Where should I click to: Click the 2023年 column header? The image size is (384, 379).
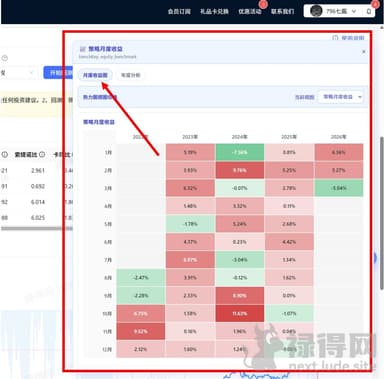tap(190, 137)
